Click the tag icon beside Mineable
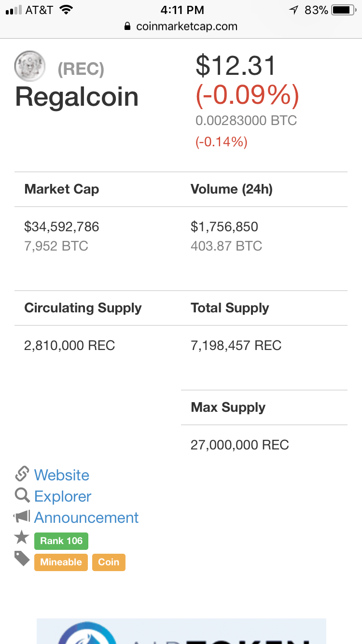Screen dimensions: 362x644 point(22,559)
